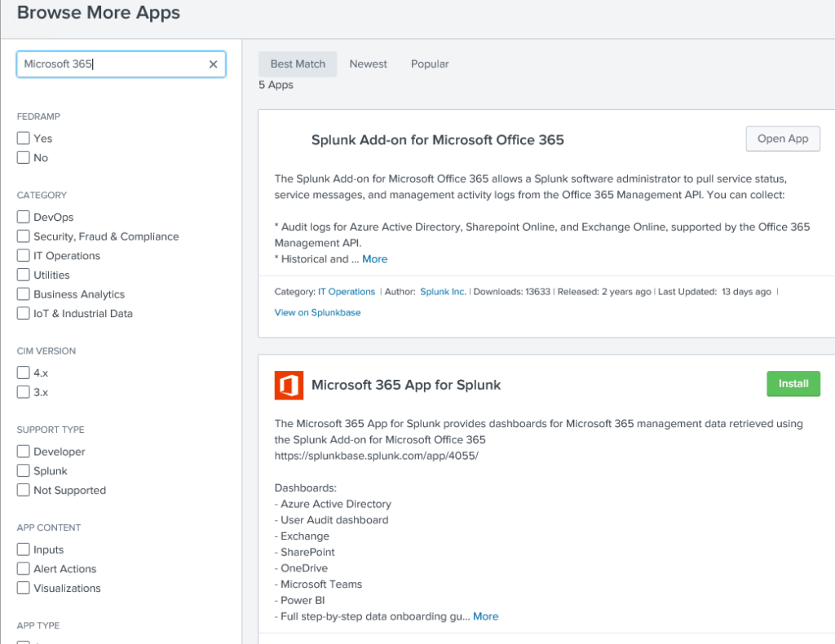Install the Microsoft 365 App for Splunk
This screenshot has width=835, height=644.
793,384
